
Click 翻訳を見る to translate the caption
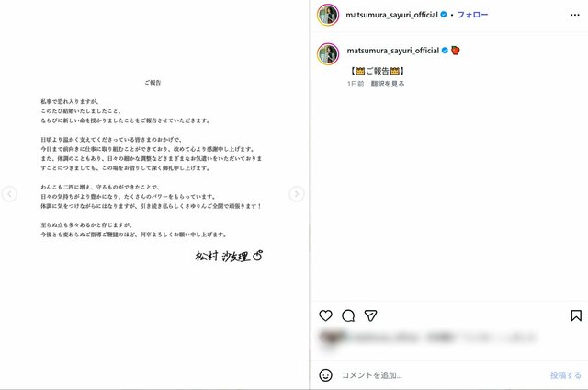388,84
